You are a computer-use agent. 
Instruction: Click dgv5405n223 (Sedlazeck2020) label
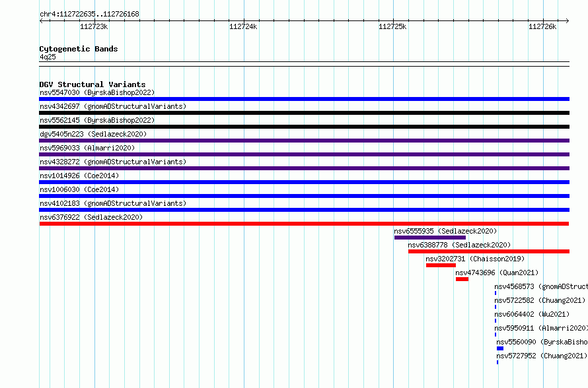click(93, 134)
